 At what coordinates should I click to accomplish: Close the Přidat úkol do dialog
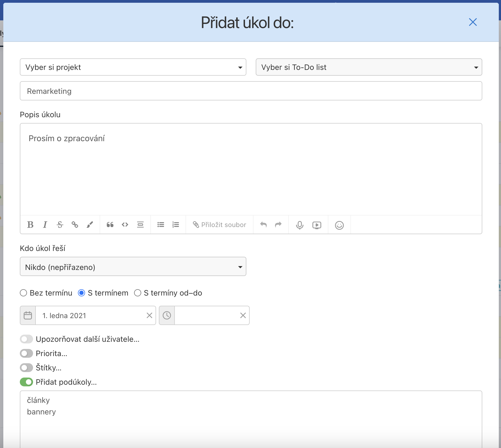tap(473, 22)
